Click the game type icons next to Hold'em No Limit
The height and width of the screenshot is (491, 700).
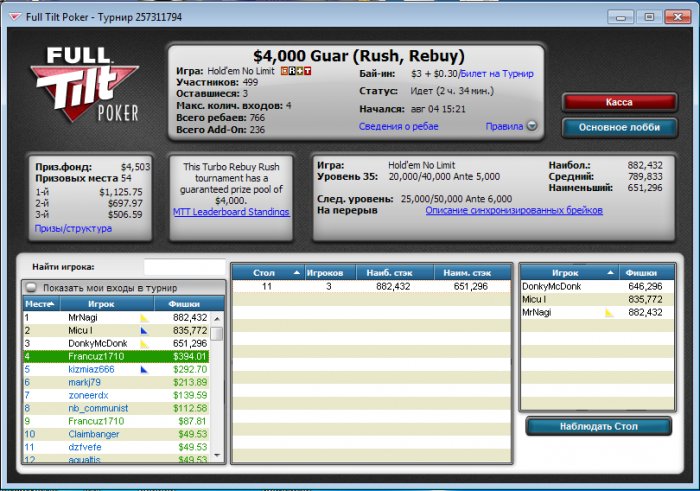(x=296, y=71)
